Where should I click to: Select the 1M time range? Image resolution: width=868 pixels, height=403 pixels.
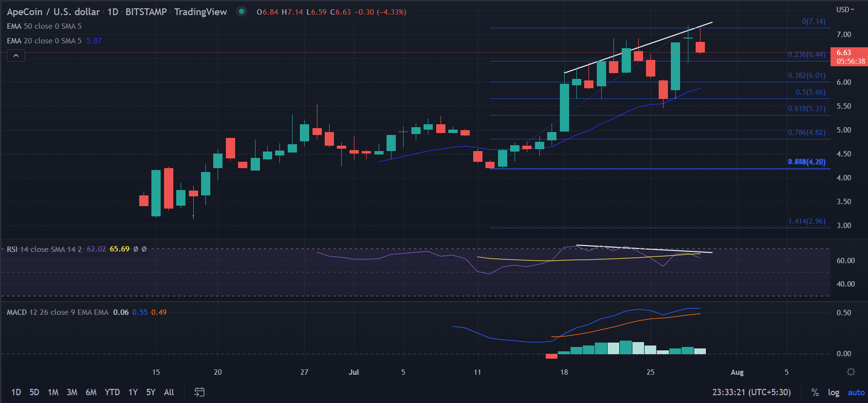pos(53,392)
